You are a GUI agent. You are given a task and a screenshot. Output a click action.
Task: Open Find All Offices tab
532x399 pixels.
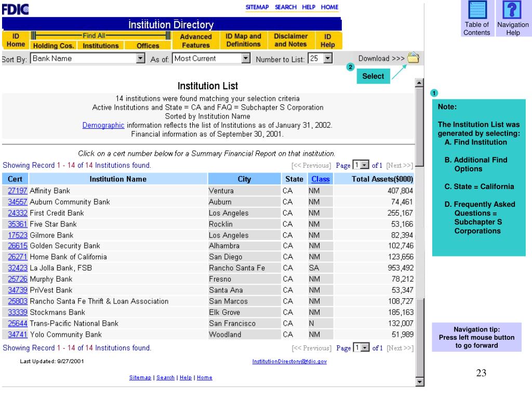148,46
